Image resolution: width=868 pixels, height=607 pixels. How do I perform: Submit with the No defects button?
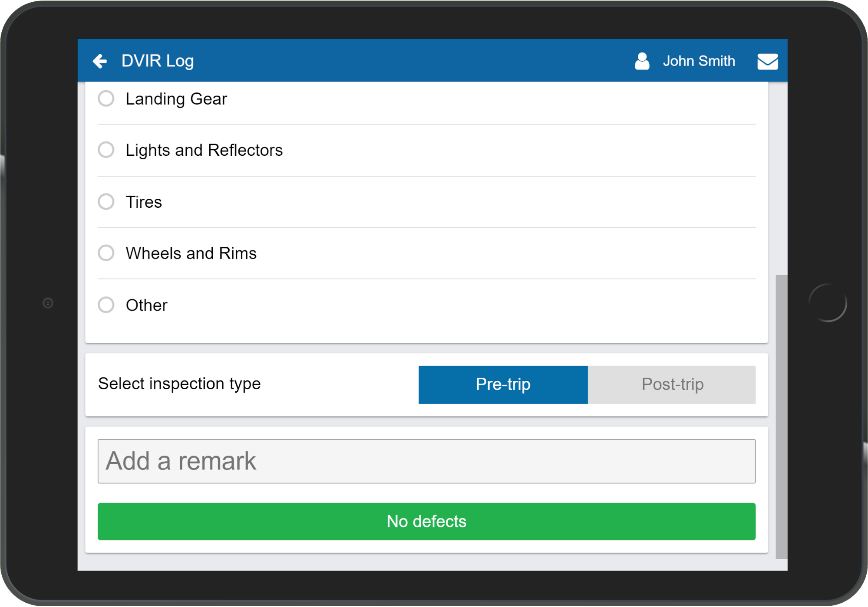pos(426,522)
